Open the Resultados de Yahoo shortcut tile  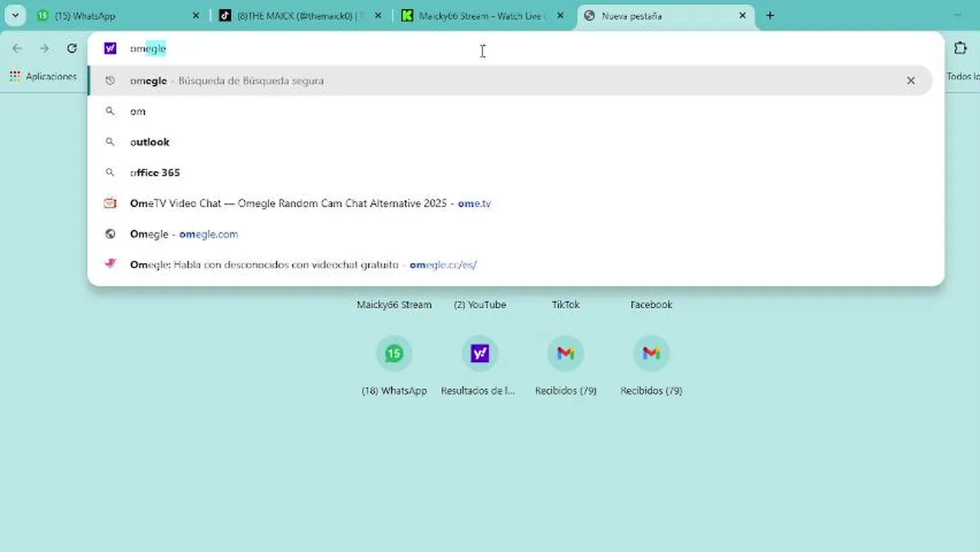tap(480, 366)
